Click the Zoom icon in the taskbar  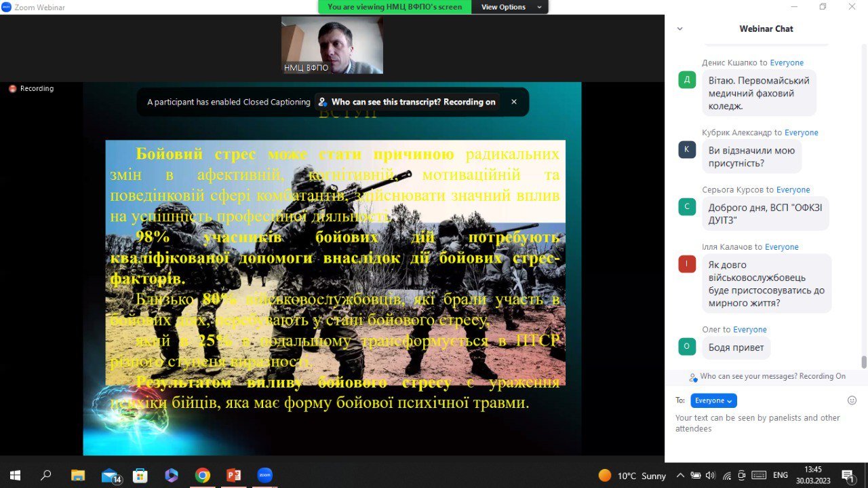pos(264,475)
